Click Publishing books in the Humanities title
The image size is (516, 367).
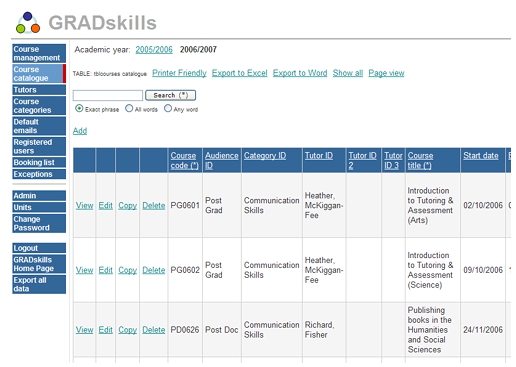(430, 330)
